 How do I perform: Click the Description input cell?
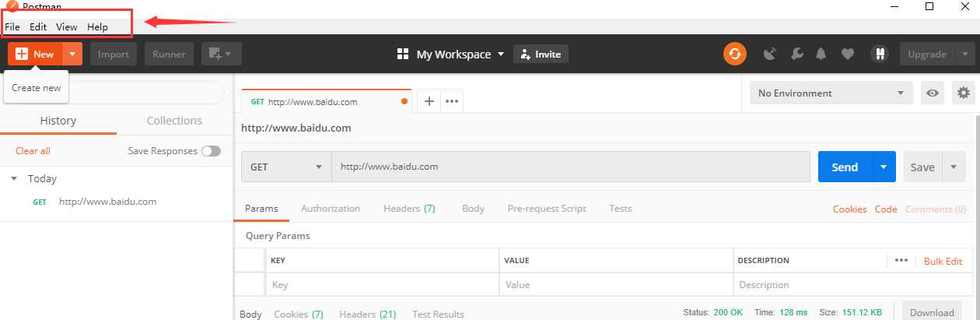coord(852,284)
